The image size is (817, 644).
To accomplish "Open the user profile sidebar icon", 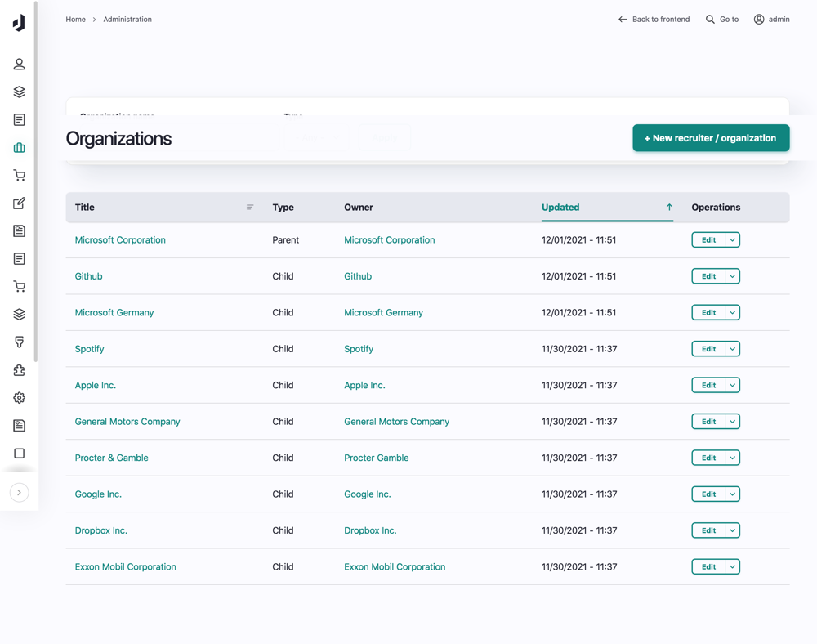I will (20, 64).
